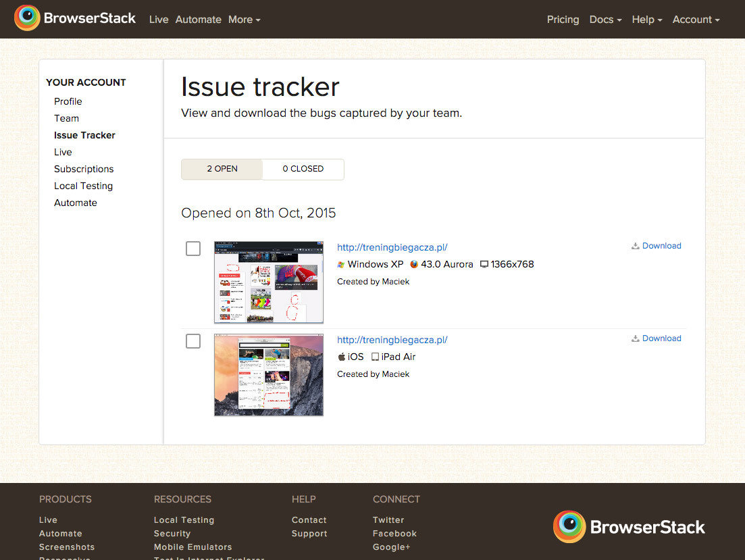Click the Live link in footer Products

pos(48,520)
